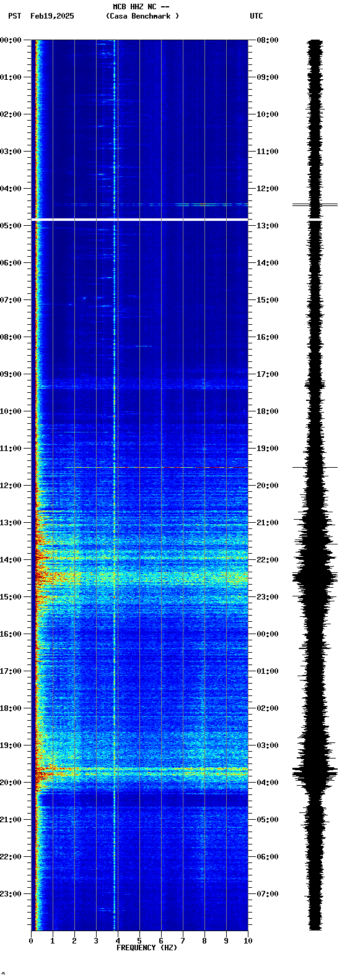342x980 pixels.
Task: Click the PST 20:00 time label
Action: click(11, 783)
